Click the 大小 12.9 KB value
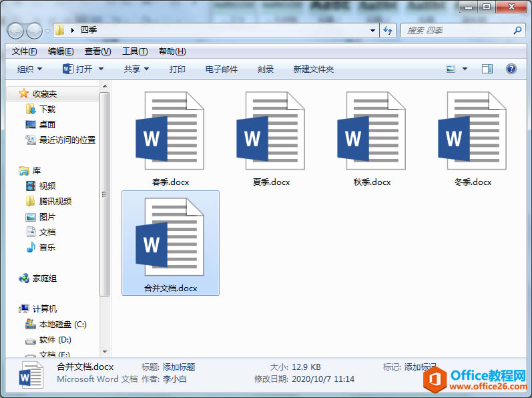Viewport: 532px width, 398px height. coord(306,367)
